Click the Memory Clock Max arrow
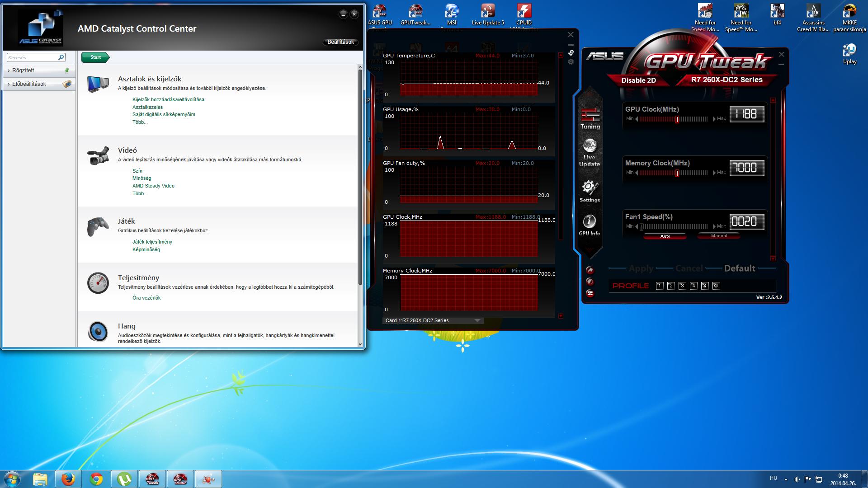Screen dimensions: 868x488 pyautogui.click(x=714, y=173)
